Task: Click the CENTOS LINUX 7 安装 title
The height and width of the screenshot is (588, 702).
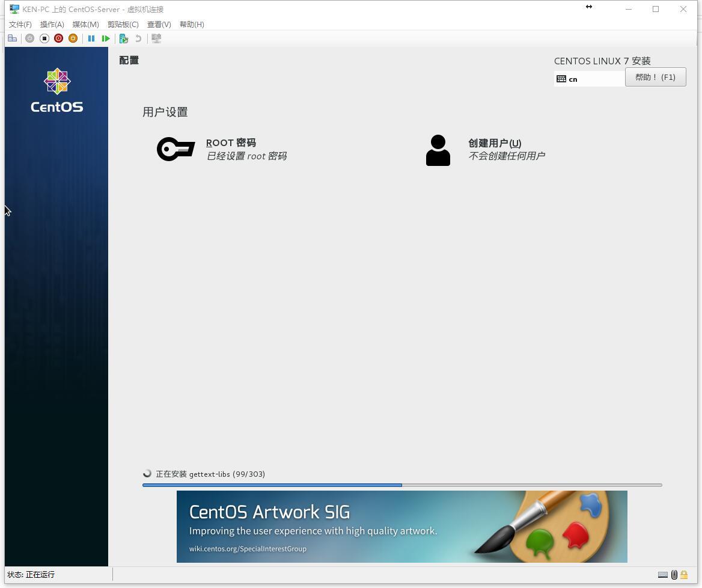Action: [x=602, y=61]
